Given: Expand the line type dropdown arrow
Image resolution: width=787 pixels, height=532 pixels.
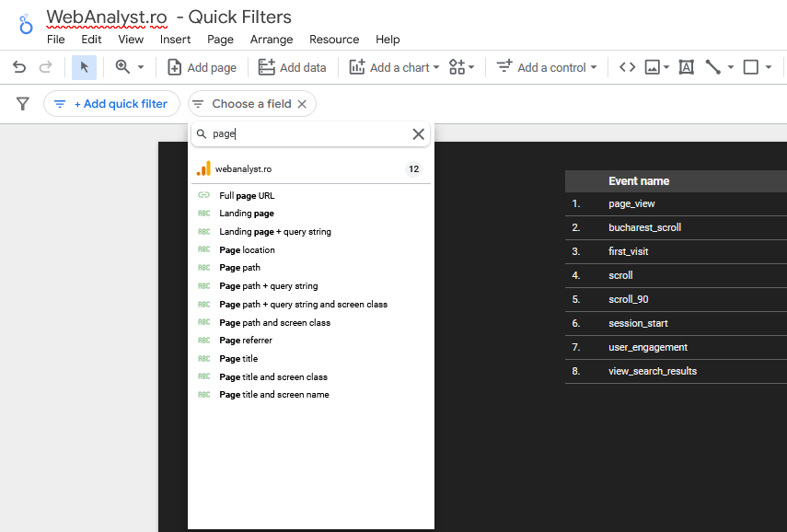Looking at the screenshot, I should point(730,67).
